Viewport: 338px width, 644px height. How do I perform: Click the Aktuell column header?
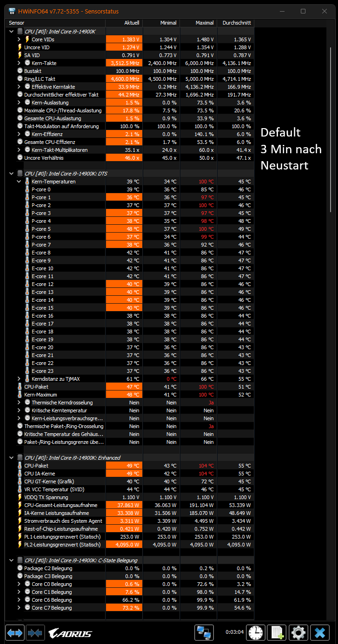click(x=124, y=23)
